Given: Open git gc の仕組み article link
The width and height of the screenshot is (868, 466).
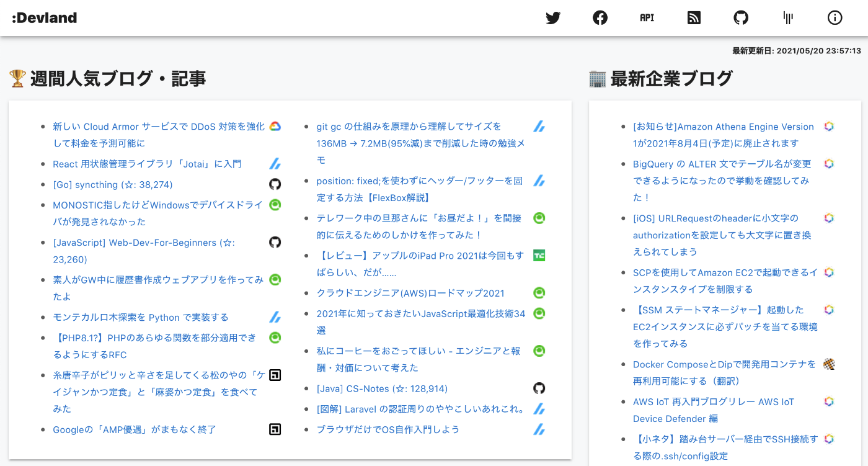Looking at the screenshot, I should point(421,143).
